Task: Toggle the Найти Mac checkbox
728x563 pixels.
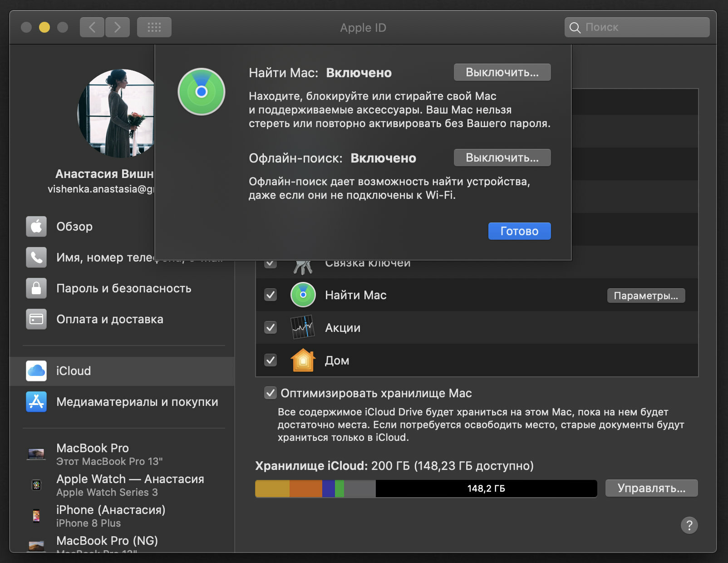Action: tap(271, 295)
